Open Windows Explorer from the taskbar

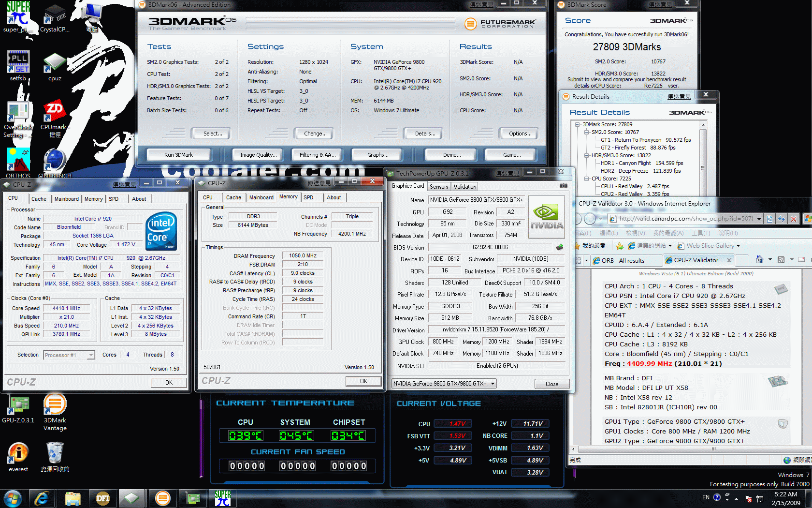coord(72,498)
